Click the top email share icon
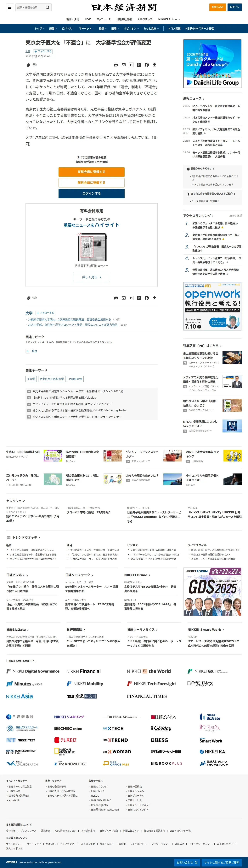This screenshot has width=248, height=868. point(123,65)
